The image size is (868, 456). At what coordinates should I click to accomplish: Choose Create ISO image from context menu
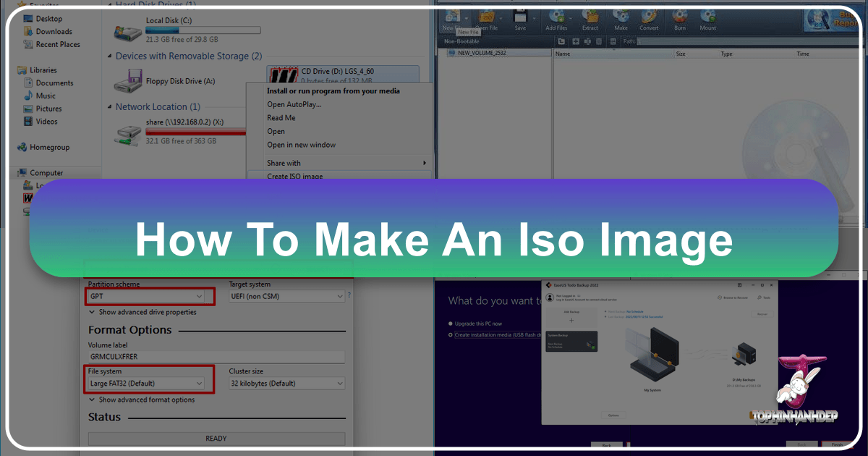[295, 176]
